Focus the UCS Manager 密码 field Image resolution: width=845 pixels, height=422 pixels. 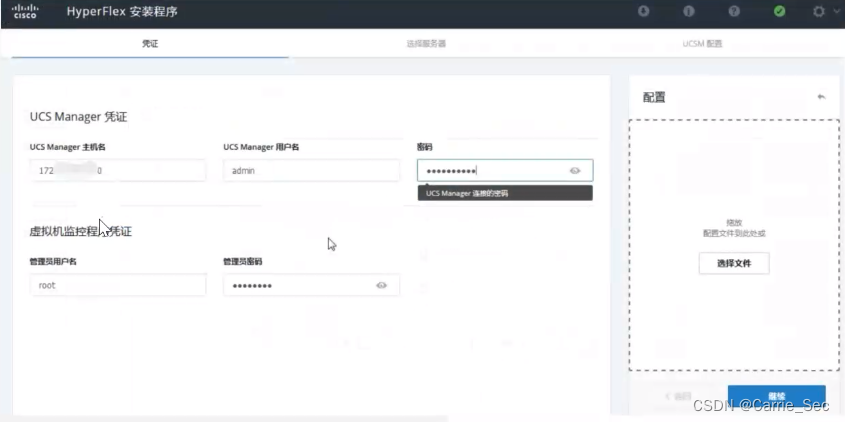pyautogui.click(x=505, y=170)
